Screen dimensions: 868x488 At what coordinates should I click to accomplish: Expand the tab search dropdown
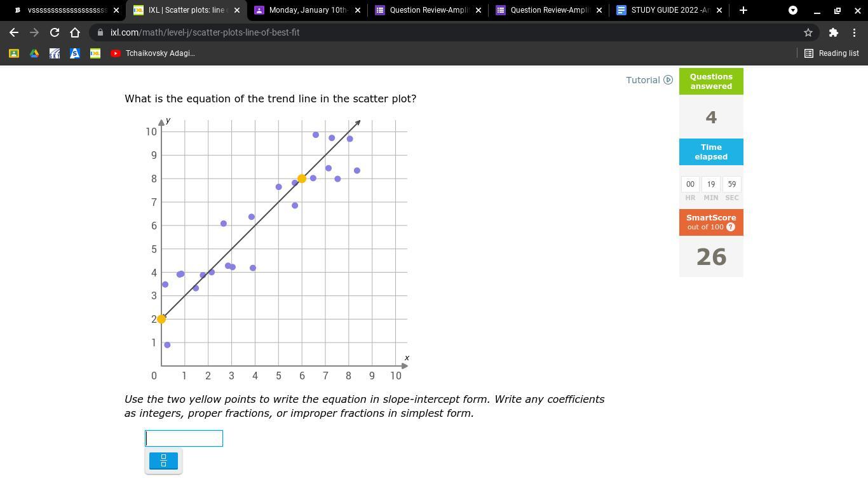tap(793, 10)
